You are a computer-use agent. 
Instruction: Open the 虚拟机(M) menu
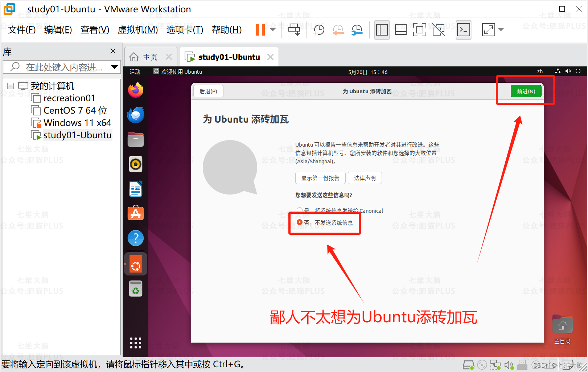tap(138, 30)
